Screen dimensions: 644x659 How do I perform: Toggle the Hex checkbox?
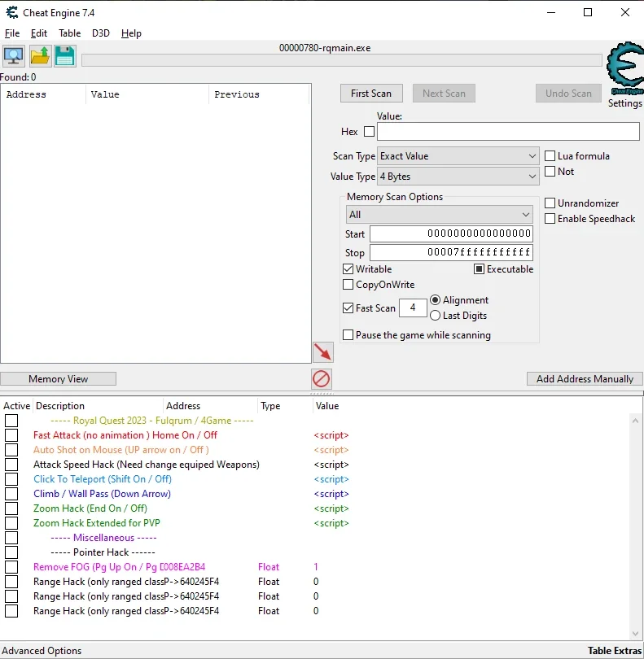369,132
